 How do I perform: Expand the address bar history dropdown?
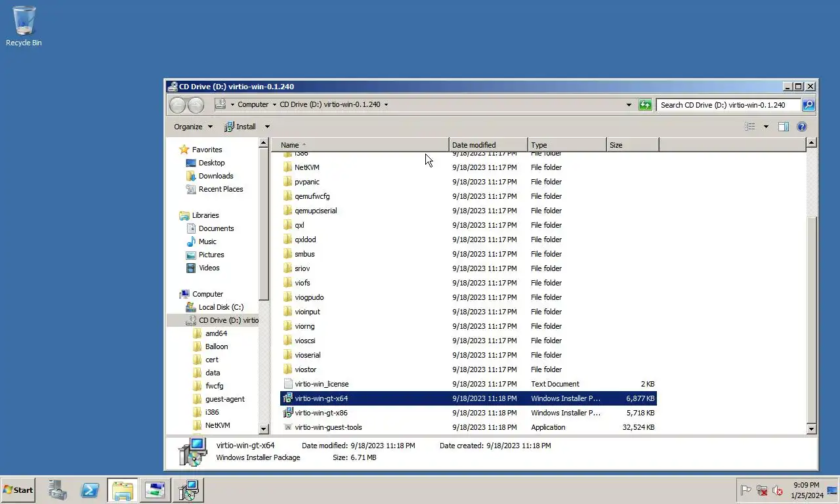click(x=629, y=104)
